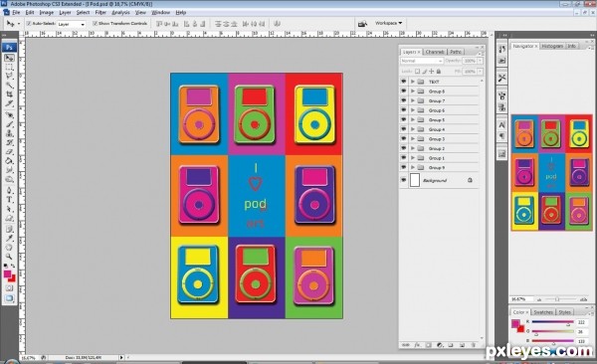Hide the TEXT group layer
The height and width of the screenshot is (364, 597).
pos(404,82)
